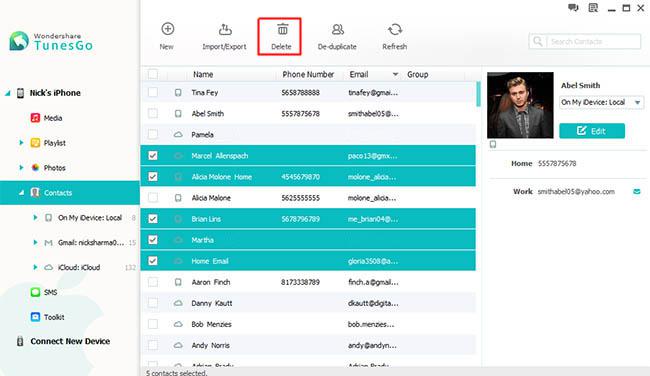Open the Import/Export tool
The image size is (650, 376).
[x=225, y=36]
